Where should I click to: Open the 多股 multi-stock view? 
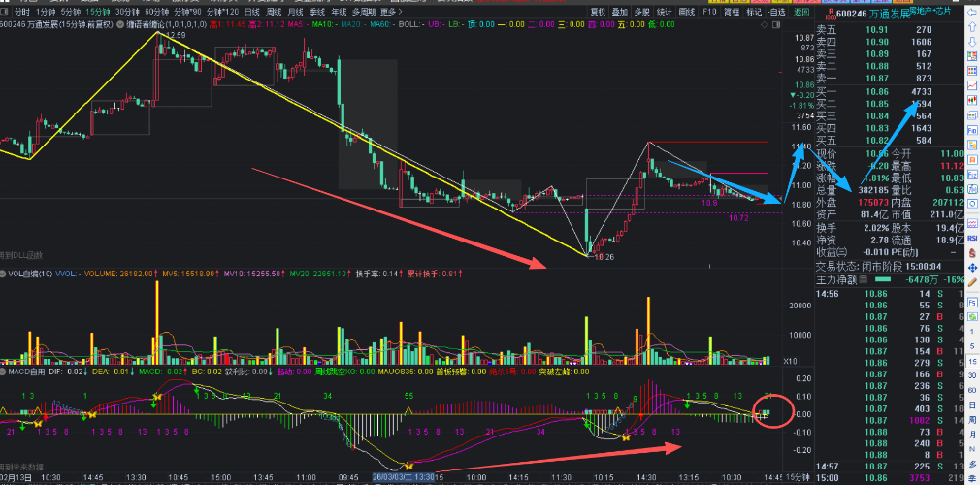641,12
